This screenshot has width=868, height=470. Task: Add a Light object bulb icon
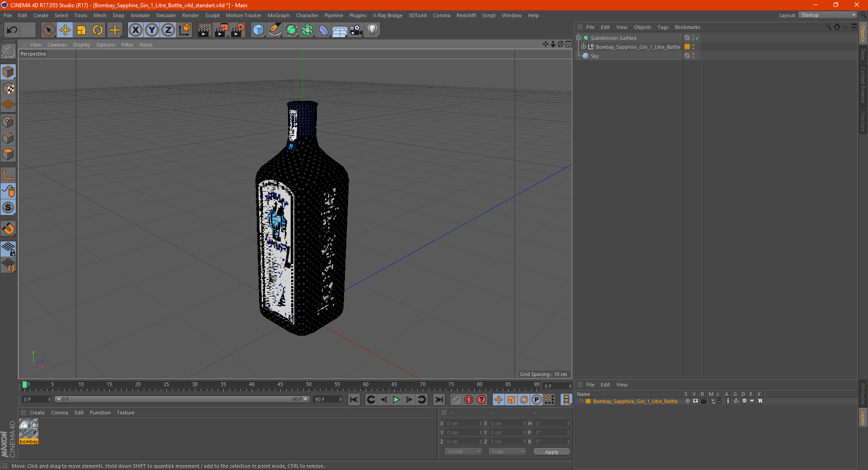coord(373,30)
